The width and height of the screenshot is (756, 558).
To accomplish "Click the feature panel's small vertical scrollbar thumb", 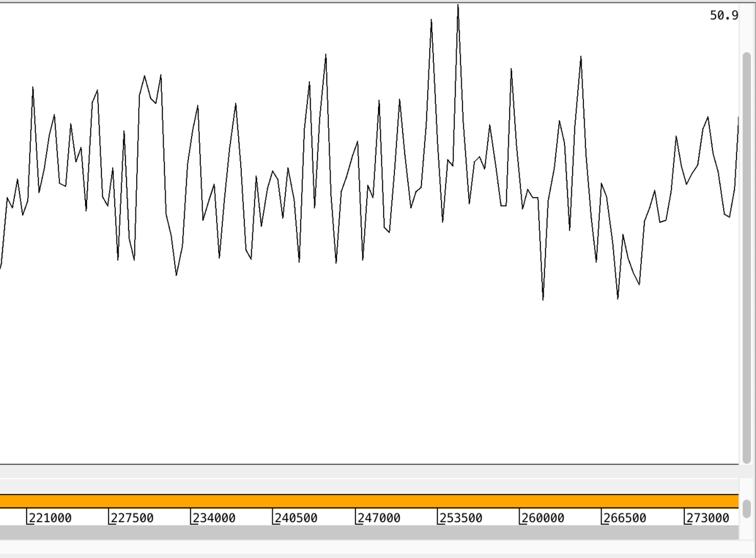I will [x=747, y=508].
